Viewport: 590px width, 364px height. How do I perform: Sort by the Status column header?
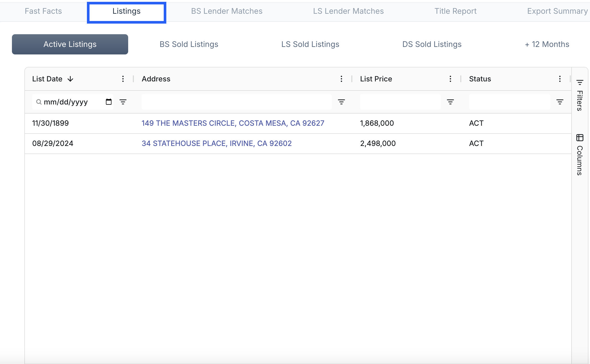click(x=480, y=79)
